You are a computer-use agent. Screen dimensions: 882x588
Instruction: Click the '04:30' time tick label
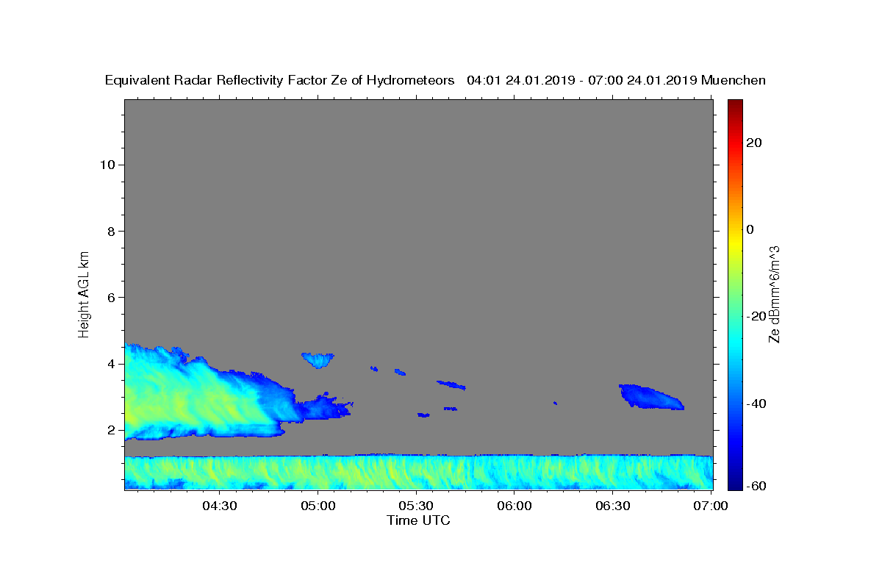click(x=220, y=506)
